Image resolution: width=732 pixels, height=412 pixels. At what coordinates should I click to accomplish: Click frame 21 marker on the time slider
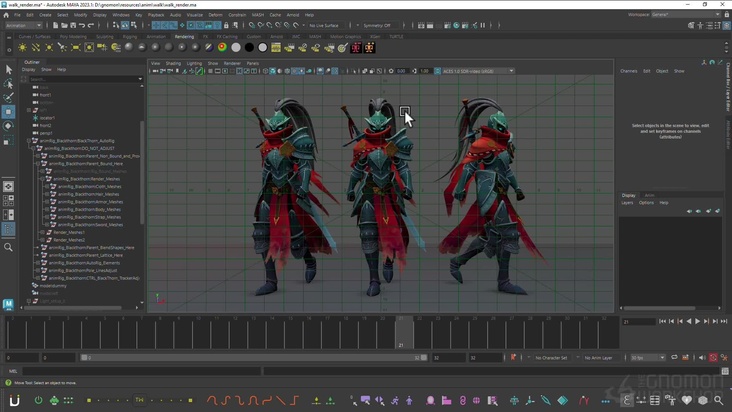(x=403, y=333)
